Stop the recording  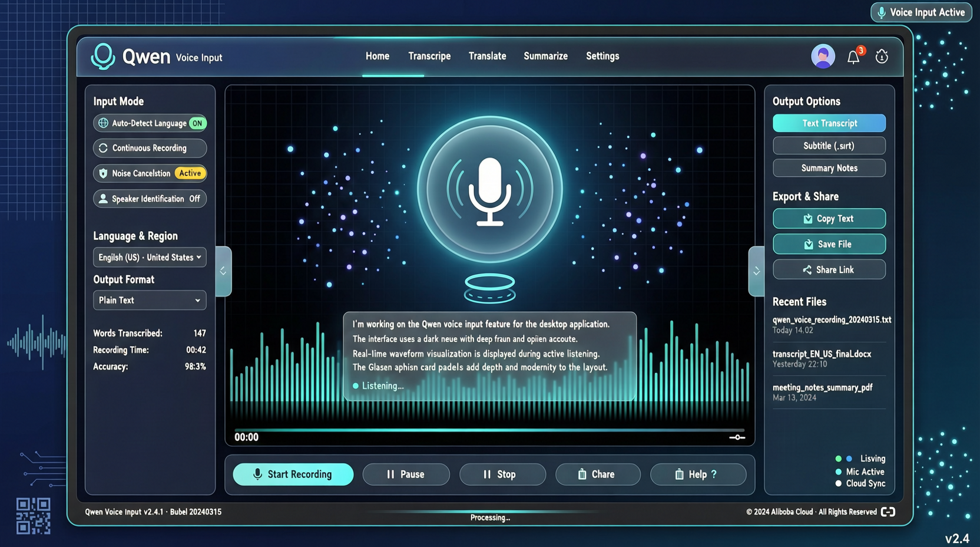[502, 474]
